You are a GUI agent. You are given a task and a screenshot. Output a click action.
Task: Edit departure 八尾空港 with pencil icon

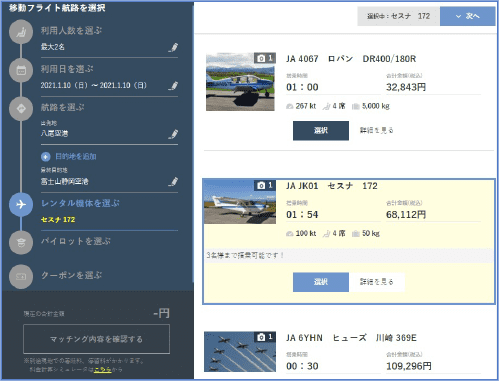173,134
